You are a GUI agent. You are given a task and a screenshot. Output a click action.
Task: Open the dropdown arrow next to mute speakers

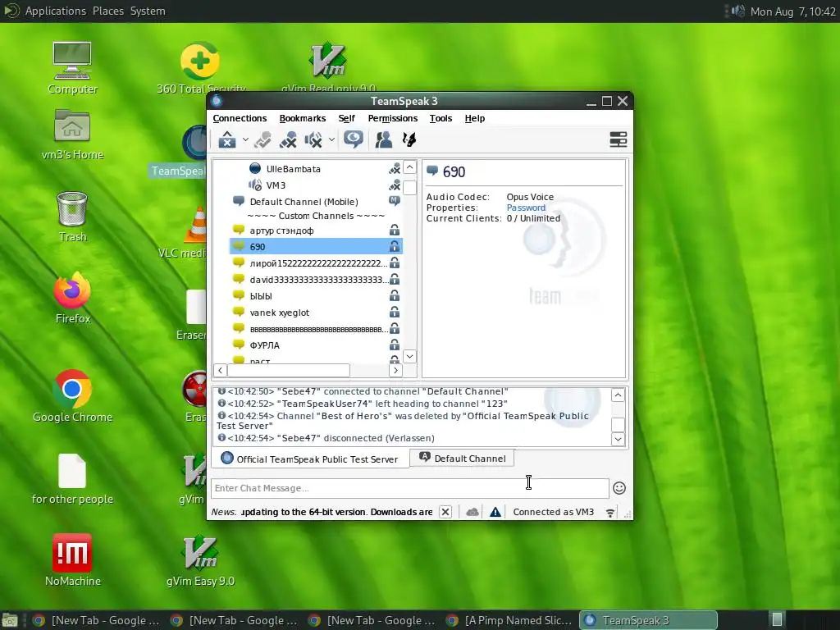coord(331,139)
